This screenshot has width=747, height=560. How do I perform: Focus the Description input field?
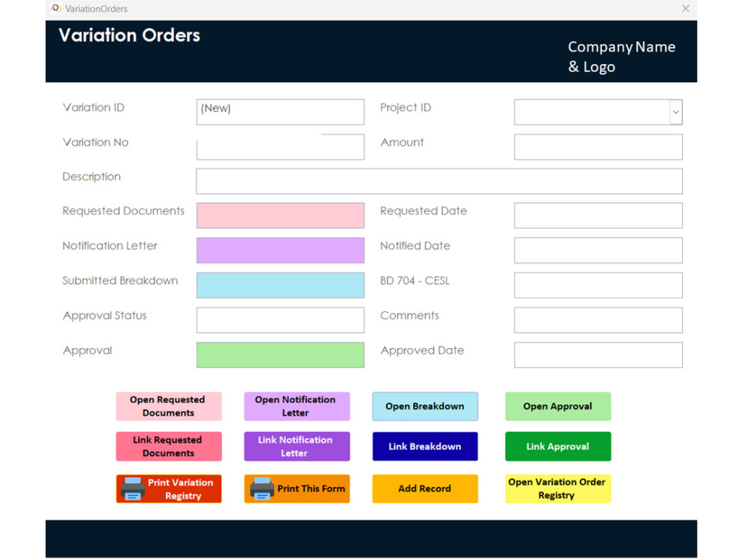439,181
